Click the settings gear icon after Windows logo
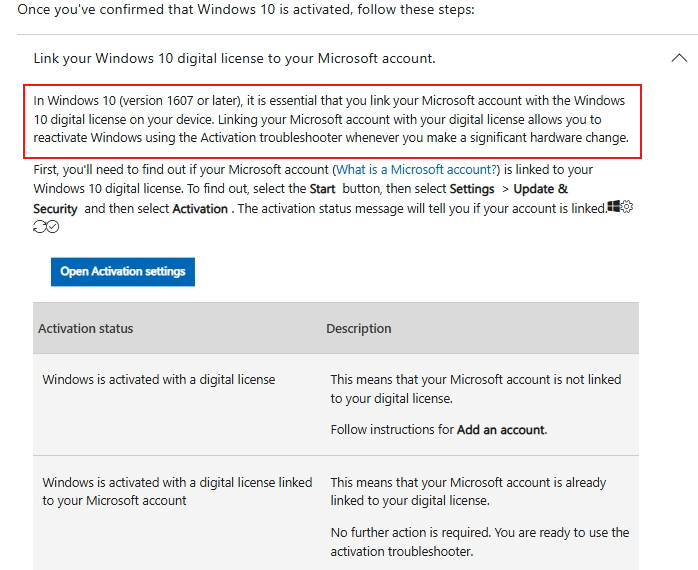The image size is (698, 570). tap(627, 207)
